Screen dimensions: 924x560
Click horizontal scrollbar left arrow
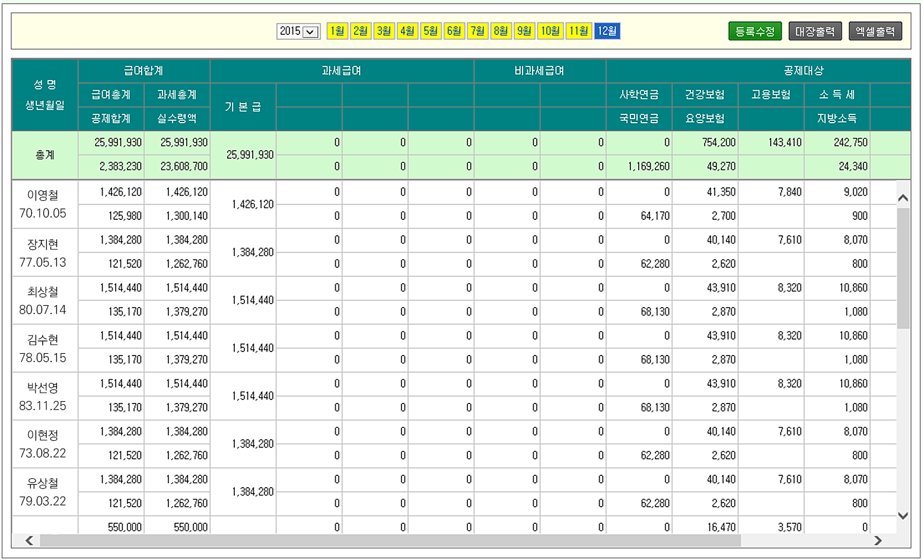[29, 540]
